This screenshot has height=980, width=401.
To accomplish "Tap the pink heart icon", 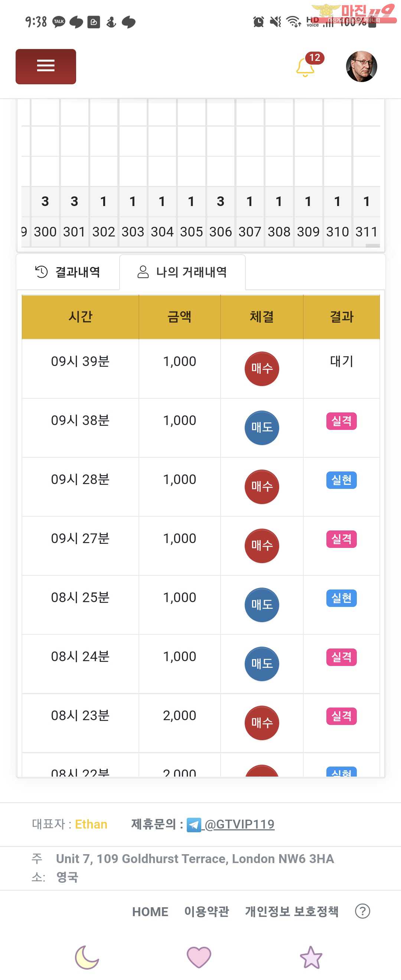I will (x=199, y=957).
